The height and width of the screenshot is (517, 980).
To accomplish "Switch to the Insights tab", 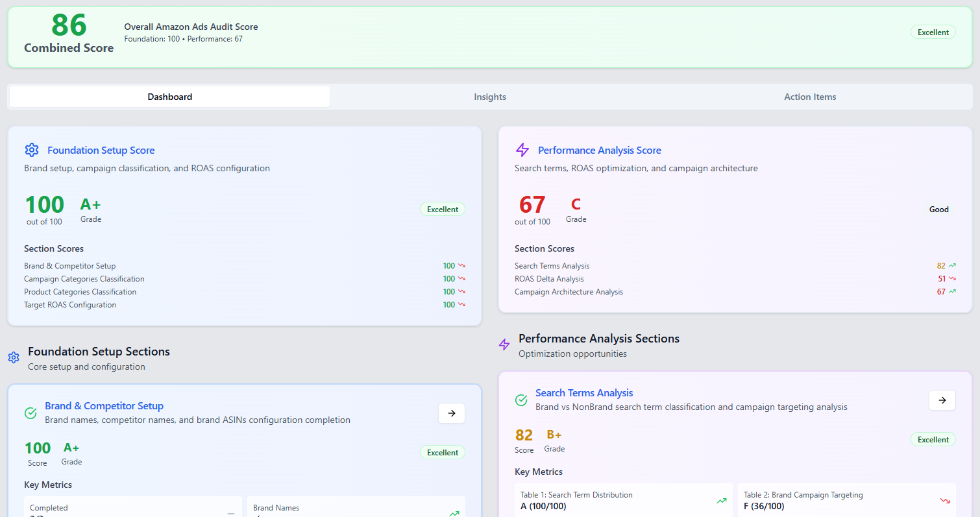I will (x=489, y=96).
